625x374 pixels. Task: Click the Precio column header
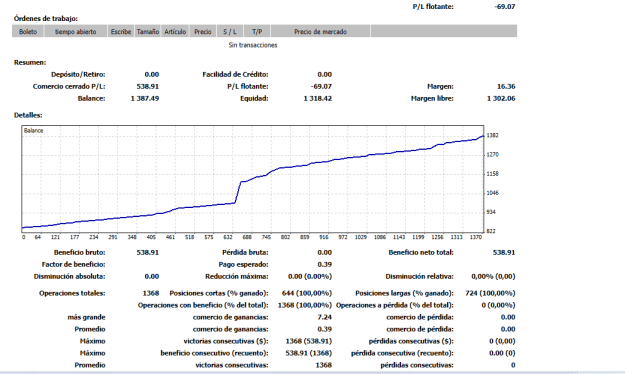pos(202,31)
